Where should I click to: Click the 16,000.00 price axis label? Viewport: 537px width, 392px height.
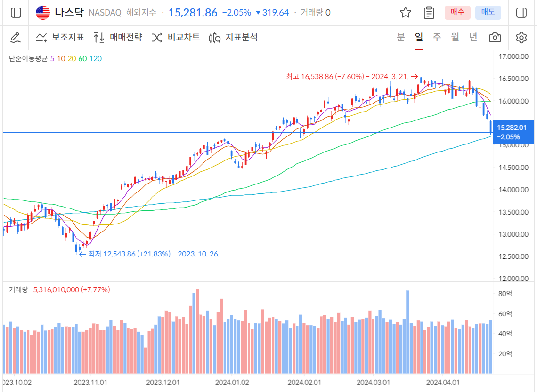click(513, 101)
